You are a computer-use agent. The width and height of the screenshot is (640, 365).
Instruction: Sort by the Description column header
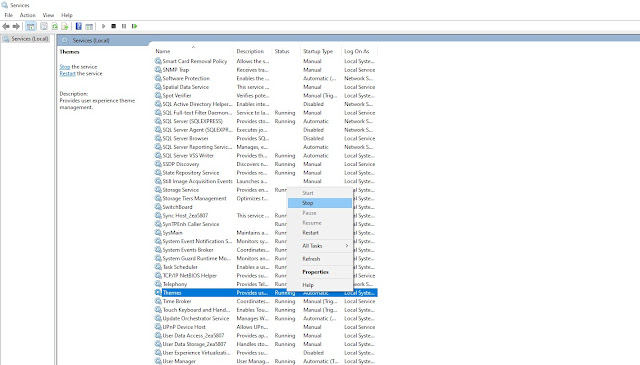[252, 51]
